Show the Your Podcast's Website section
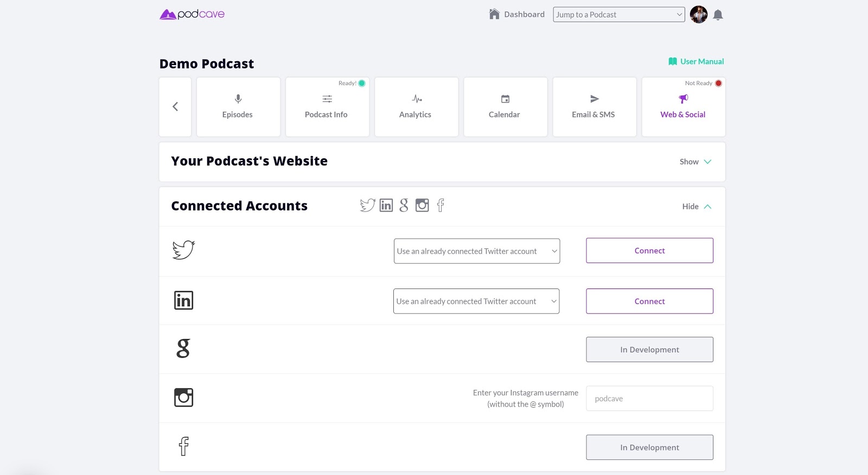 coord(695,162)
